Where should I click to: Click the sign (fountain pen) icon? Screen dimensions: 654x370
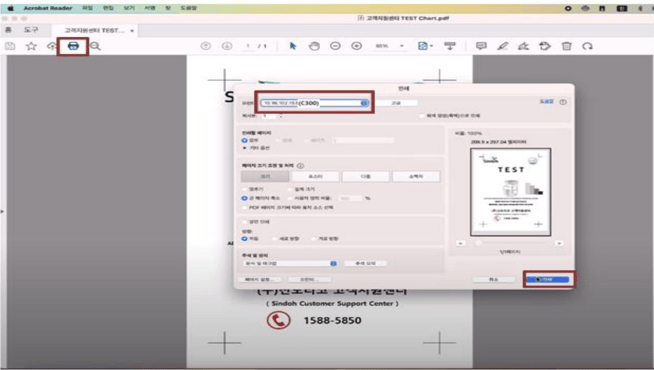[x=523, y=46]
